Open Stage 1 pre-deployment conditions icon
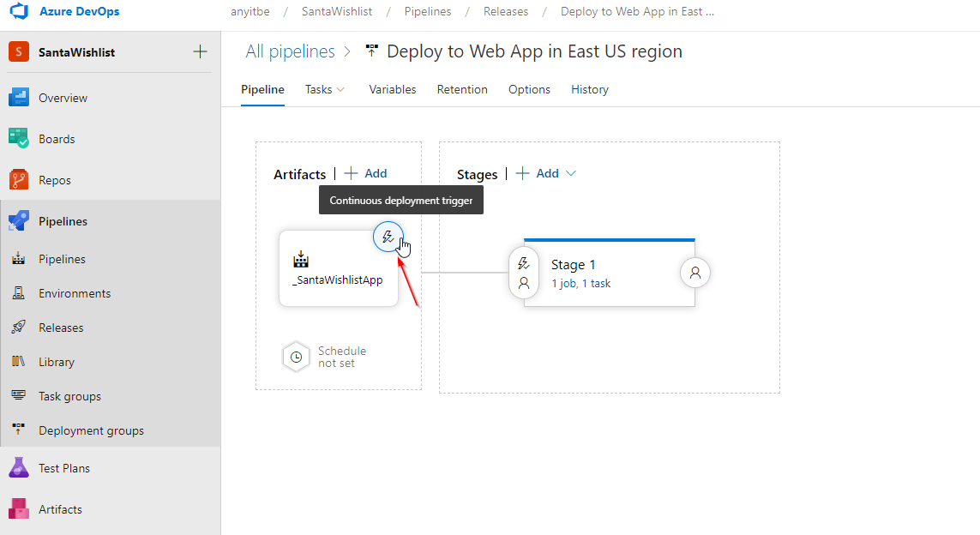The height and width of the screenshot is (535, 980). point(524,274)
